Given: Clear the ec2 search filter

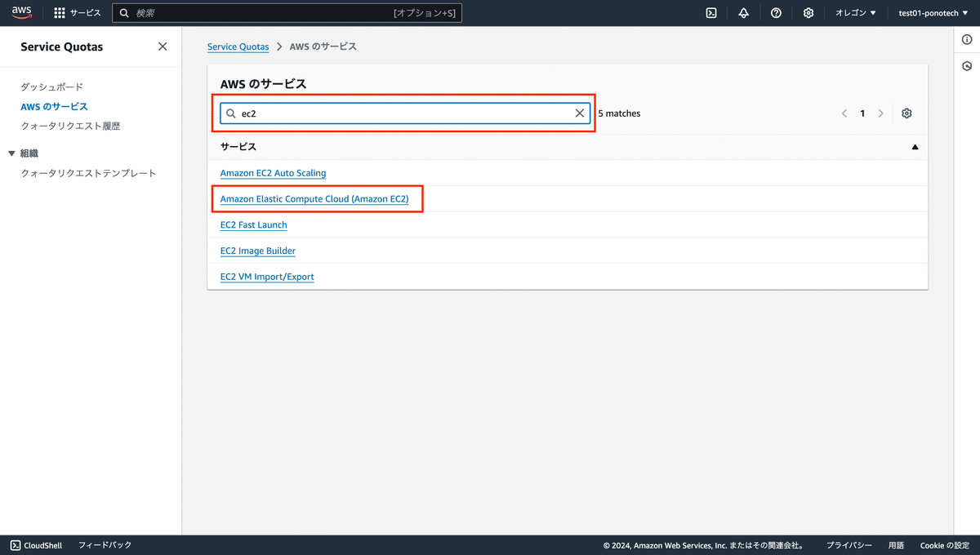Looking at the screenshot, I should tap(580, 113).
